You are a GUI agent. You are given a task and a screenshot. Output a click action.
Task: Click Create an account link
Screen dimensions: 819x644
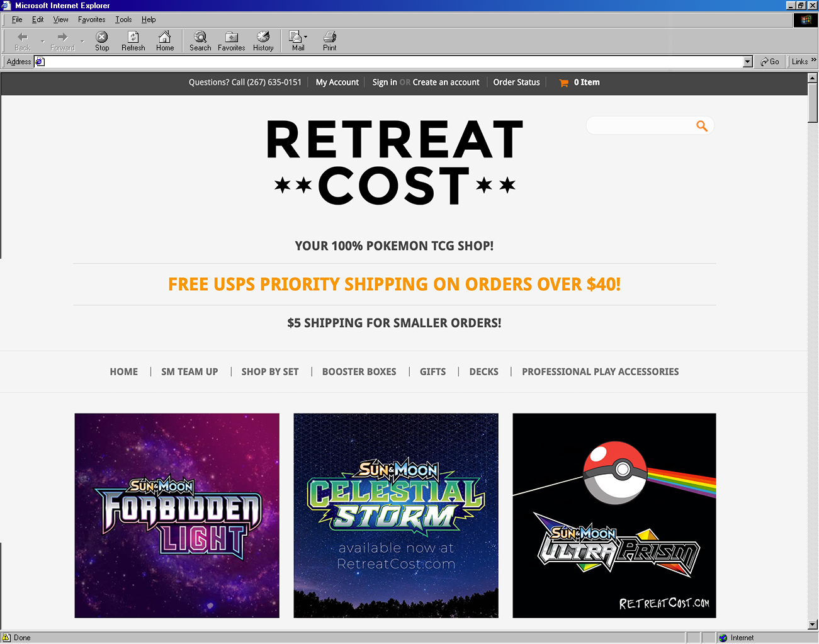[446, 82]
